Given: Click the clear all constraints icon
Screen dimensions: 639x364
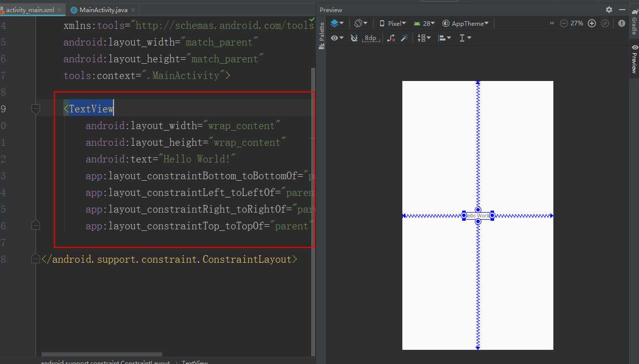Looking at the screenshot, I should [x=391, y=38].
